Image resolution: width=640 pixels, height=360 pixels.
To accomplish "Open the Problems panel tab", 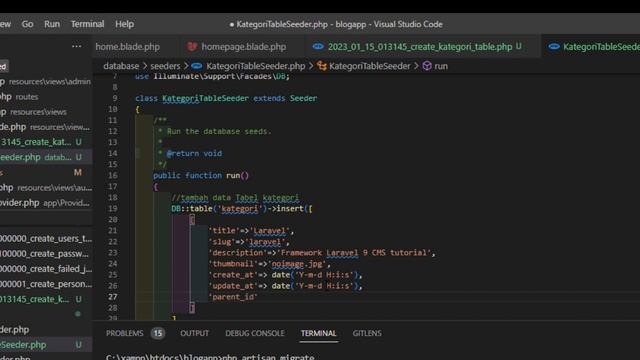I will coord(124,333).
